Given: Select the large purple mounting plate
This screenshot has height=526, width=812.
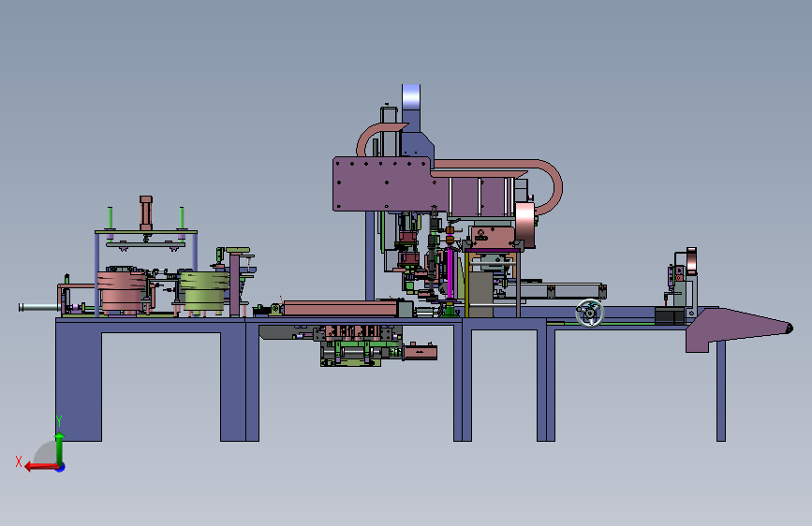Looking at the screenshot, I should coord(382,183).
